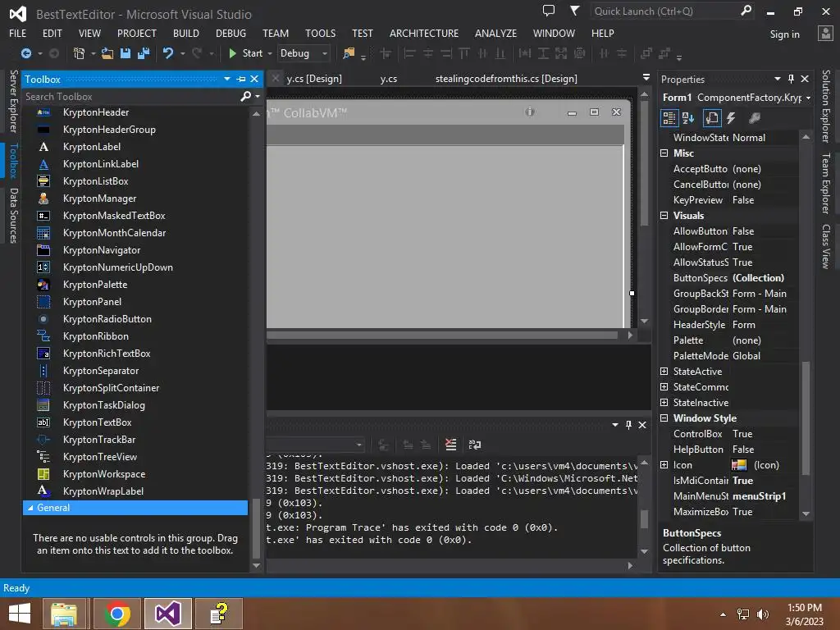This screenshot has height=630, width=840.
Task: Sort properties alphabetically
Action: (x=688, y=118)
